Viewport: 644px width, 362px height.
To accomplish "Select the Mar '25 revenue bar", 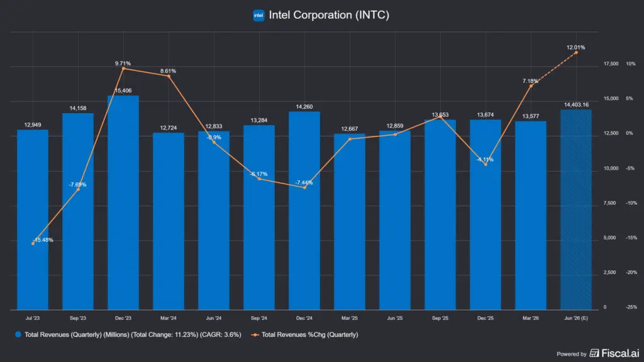I will pos(350,222).
